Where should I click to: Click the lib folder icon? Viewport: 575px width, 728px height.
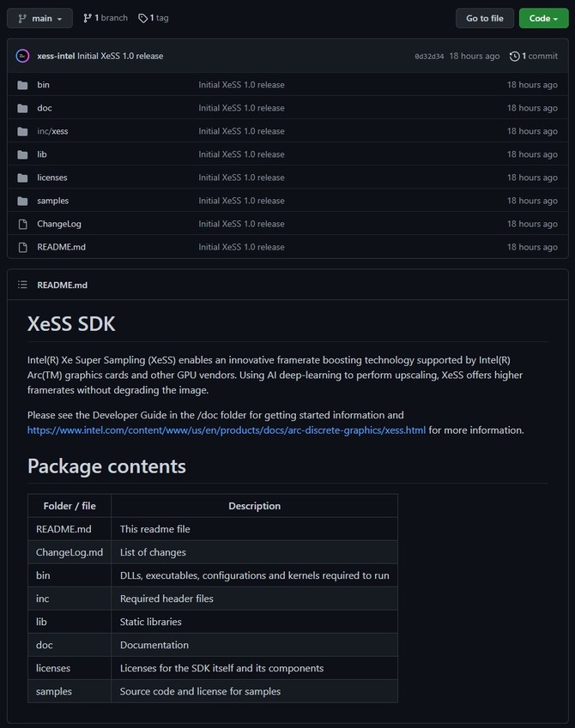point(22,154)
